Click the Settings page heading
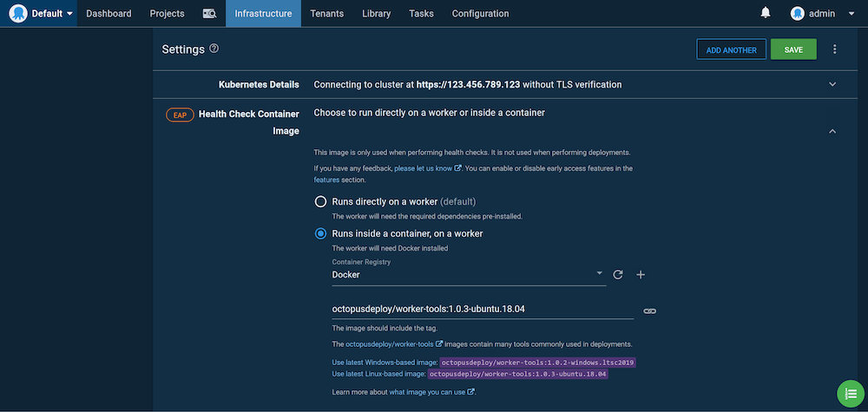868x412 pixels. click(x=183, y=49)
